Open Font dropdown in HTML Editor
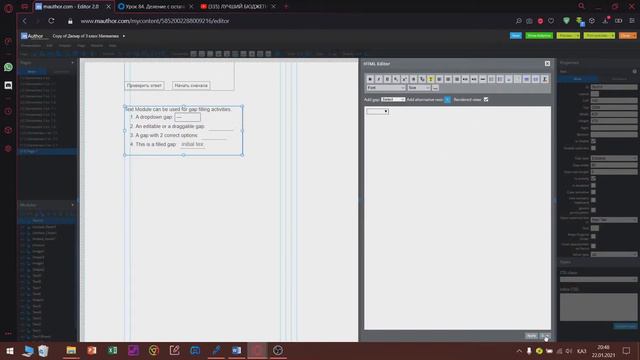Image resolution: width=640 pixels, height=360 pixels. point(386,88)
